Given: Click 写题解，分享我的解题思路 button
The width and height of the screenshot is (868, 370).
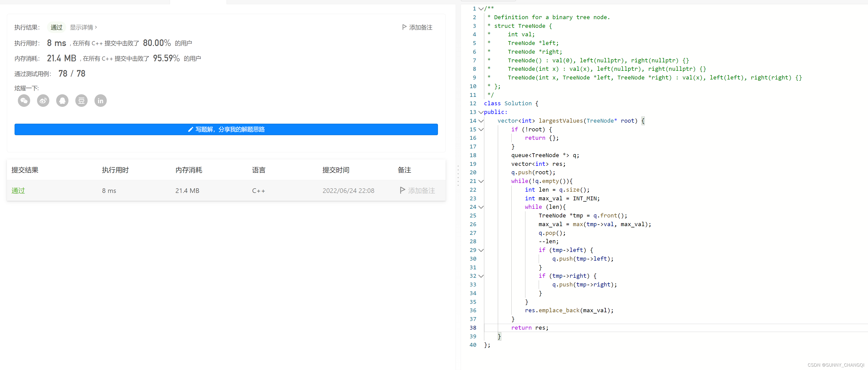Looking at the screenshot, I should [x=226, y=130].
